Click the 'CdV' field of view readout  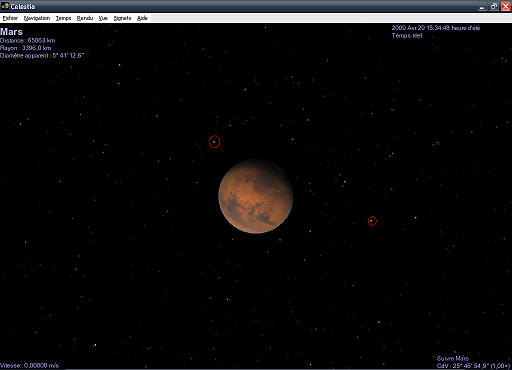coord(473,366)
